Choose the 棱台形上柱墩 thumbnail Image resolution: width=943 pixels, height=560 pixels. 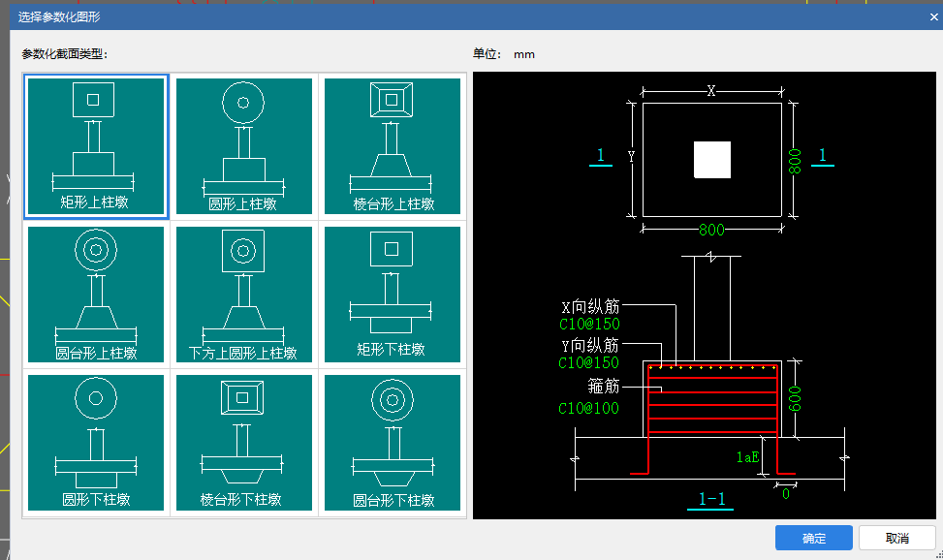[x=393, y=146]
